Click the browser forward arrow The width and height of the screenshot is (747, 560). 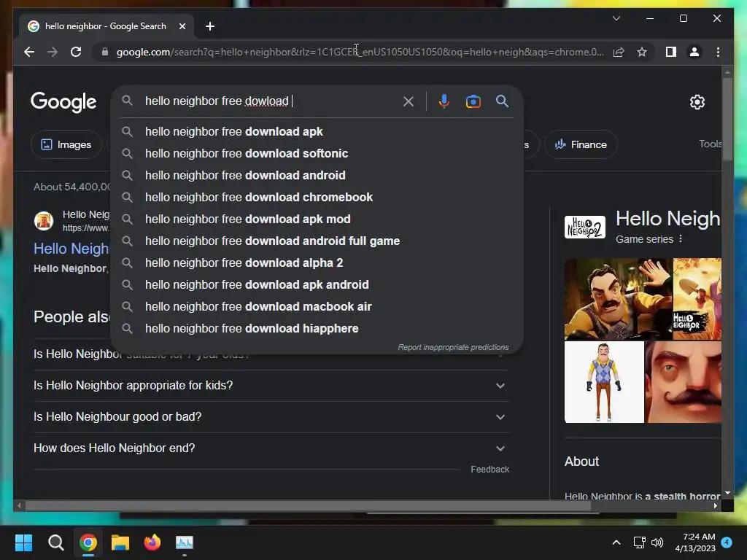click(53, 52)
